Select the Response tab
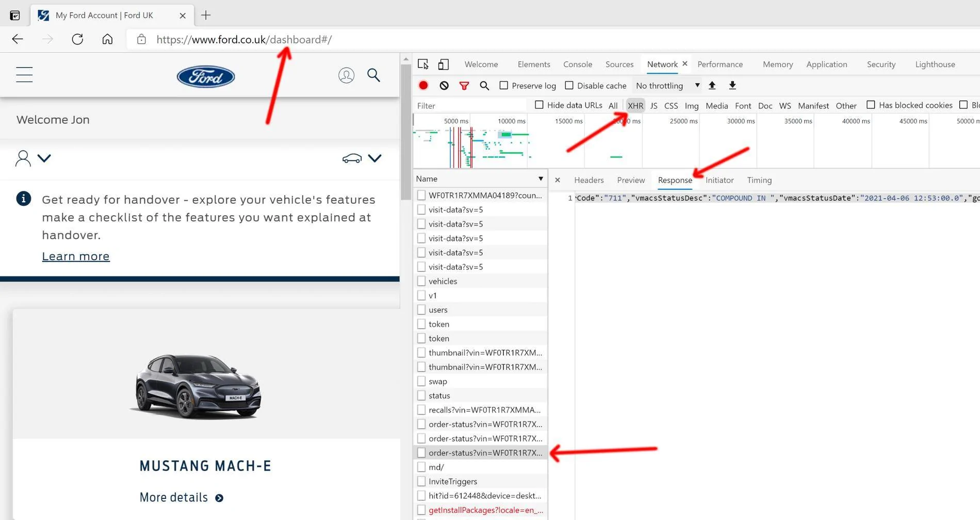 pos(675,180)
